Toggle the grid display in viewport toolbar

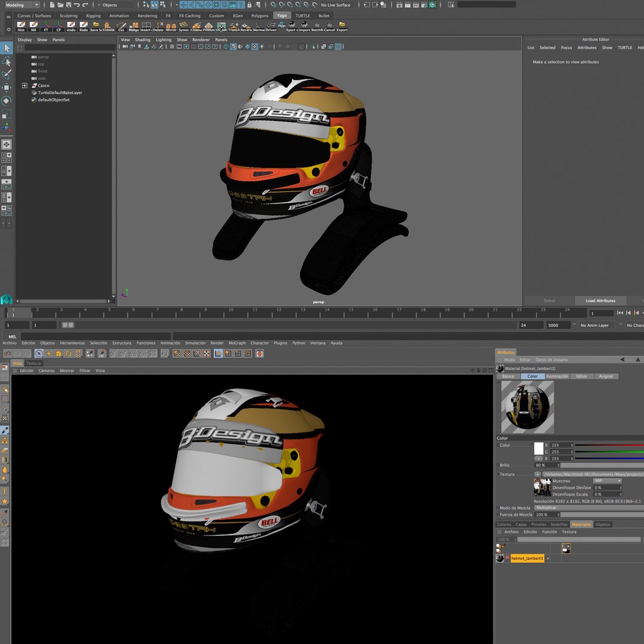[x=172, y=47]
